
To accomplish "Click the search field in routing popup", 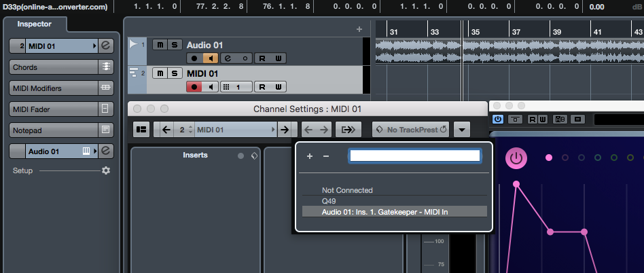I will point(414,156).
